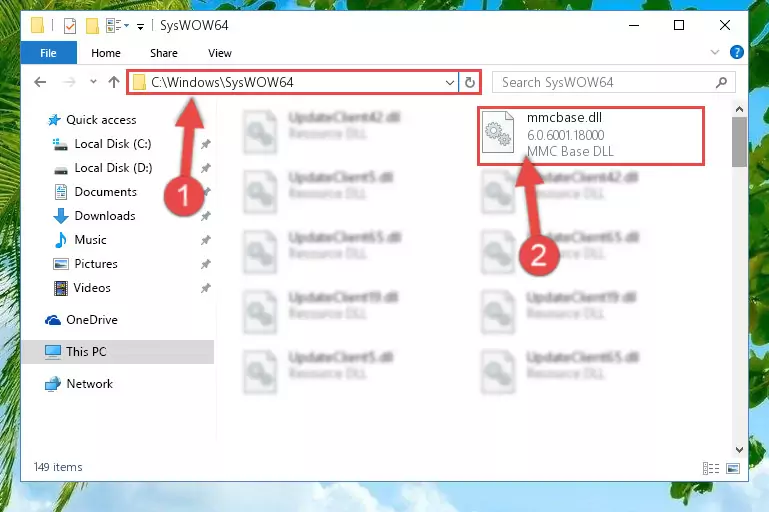Go up one folder level arrow

[x=114, y=82]
